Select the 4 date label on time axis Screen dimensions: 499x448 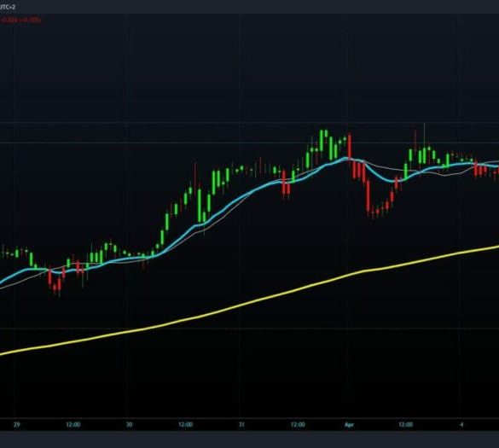[461, 425]
